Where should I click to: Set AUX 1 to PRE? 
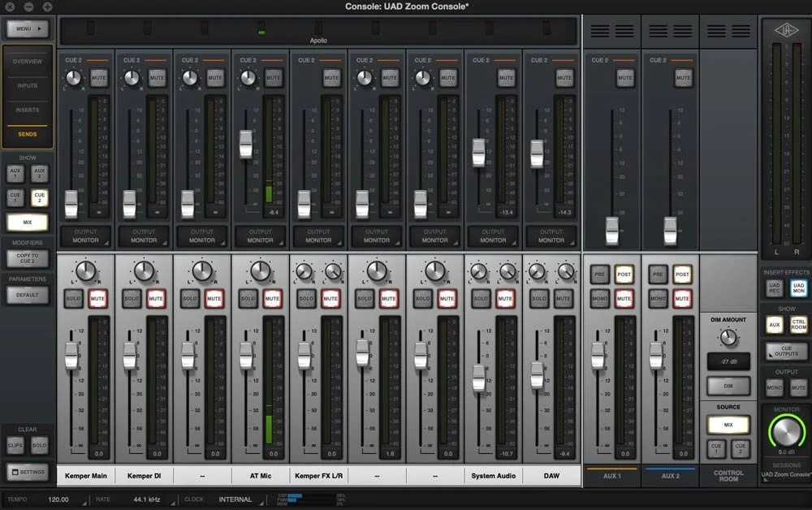[x=600, y=274]
